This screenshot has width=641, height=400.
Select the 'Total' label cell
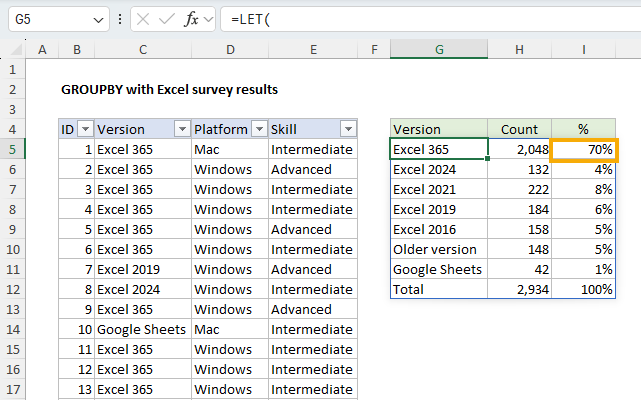(439, 290)
